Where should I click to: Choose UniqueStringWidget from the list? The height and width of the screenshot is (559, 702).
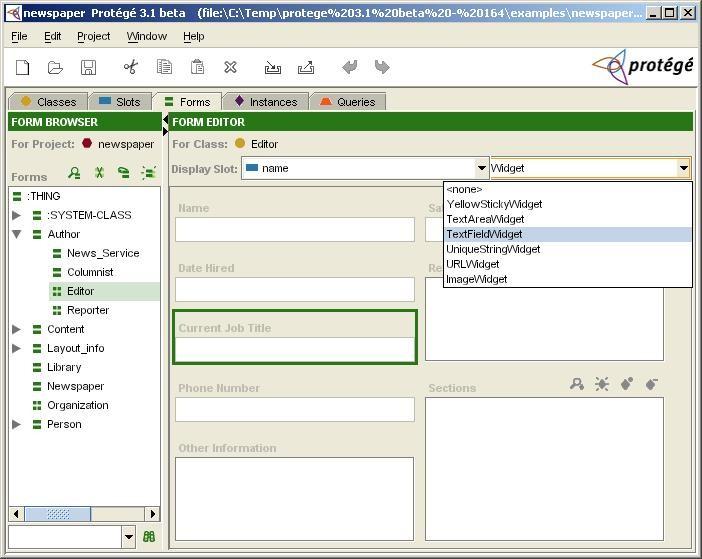568,249
